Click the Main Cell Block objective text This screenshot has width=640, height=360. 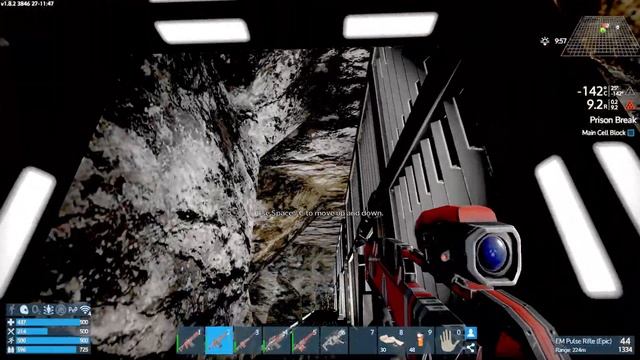tap(604, 133)
